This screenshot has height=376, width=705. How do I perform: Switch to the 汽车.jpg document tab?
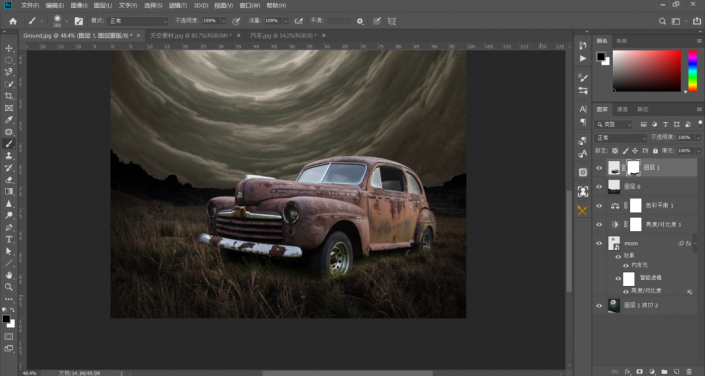[283, 36]
